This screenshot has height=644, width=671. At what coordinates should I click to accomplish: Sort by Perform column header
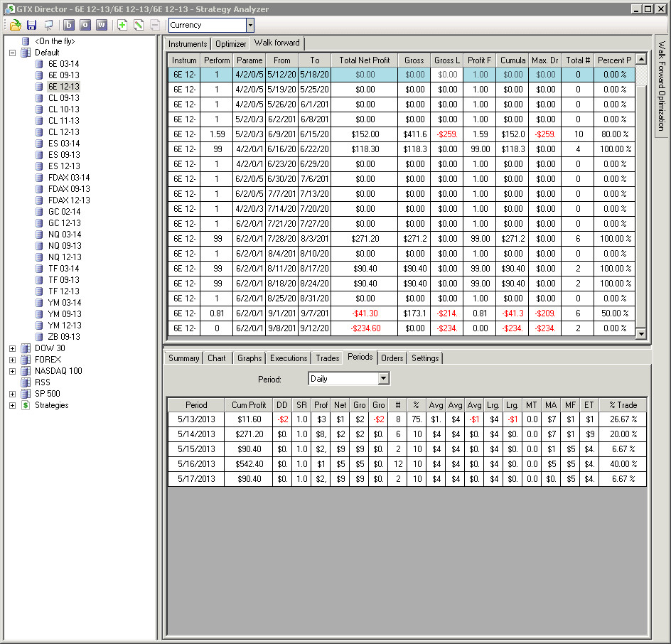click(x=217, y=60)
